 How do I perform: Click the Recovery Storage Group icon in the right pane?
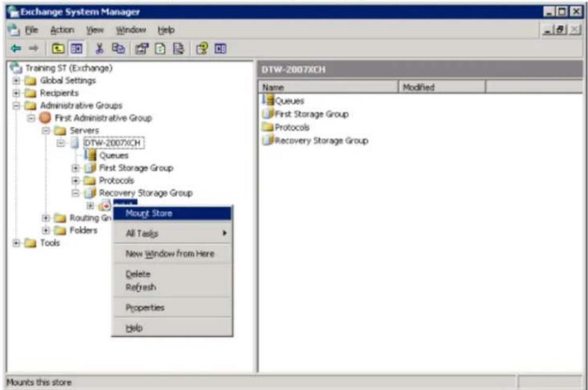(268, 140)
